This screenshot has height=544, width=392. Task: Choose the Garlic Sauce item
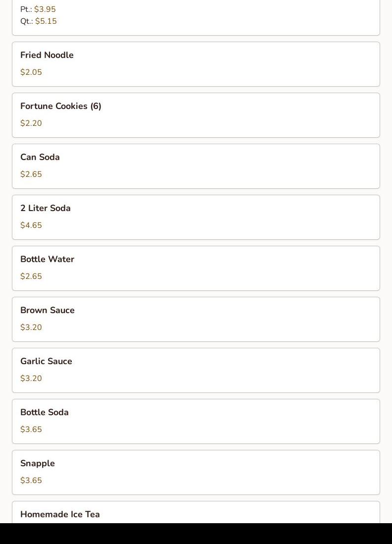point(196,370)
